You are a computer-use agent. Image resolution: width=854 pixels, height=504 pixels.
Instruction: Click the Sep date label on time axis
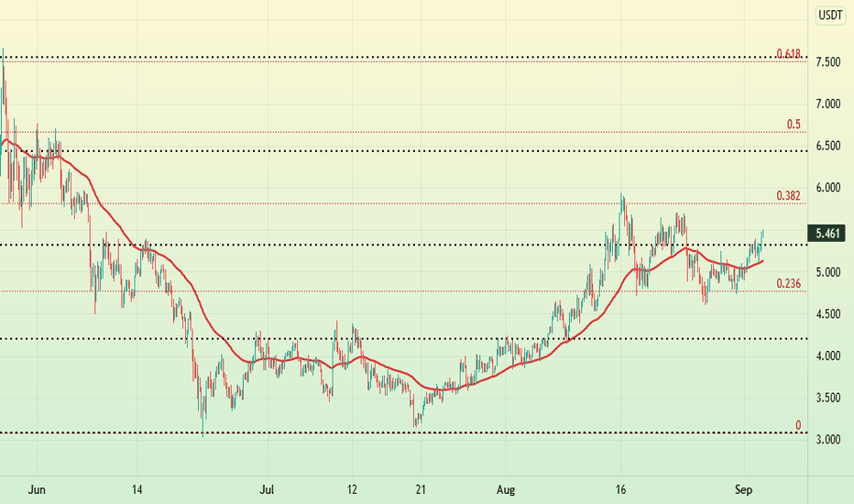point(743,490)
